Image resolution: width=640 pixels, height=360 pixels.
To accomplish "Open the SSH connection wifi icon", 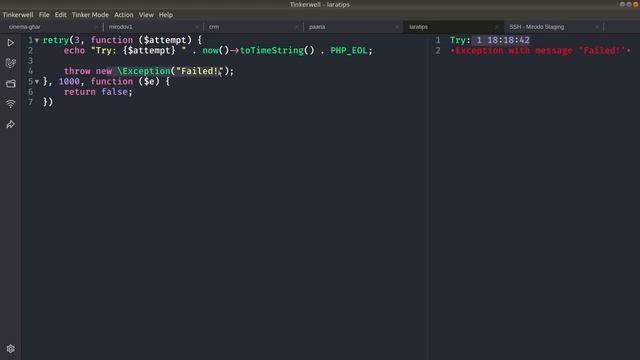I will [11, 104].
